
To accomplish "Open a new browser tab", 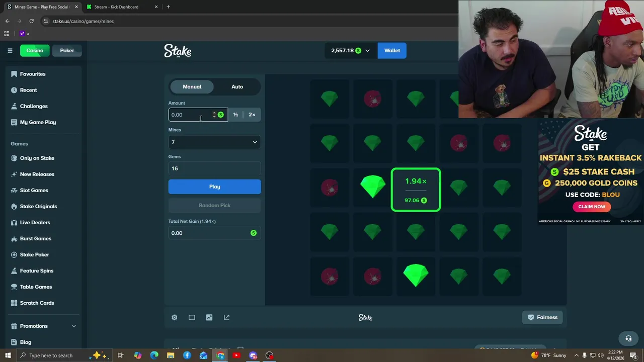I will (x=168, y=7).
